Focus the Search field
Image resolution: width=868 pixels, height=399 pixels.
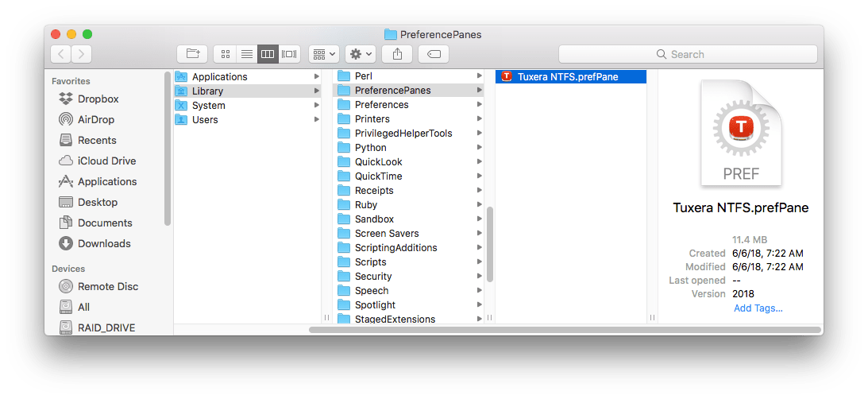[688, 54]
